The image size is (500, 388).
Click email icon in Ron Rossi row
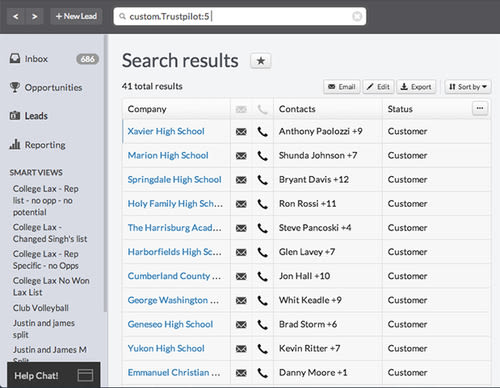coord(241,204)
